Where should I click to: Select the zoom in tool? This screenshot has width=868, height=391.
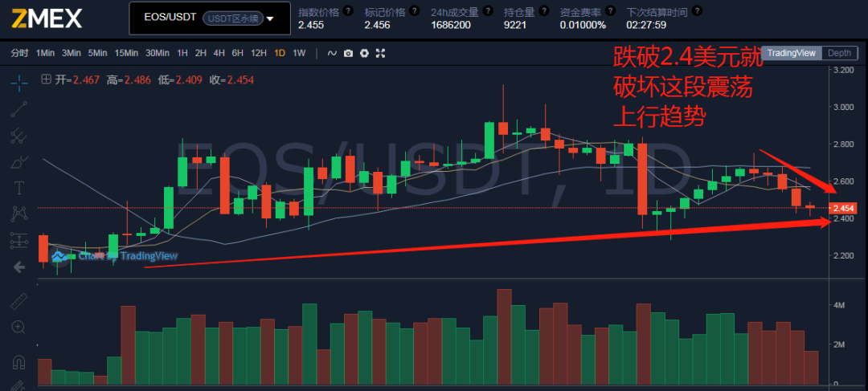coord(18,327)
